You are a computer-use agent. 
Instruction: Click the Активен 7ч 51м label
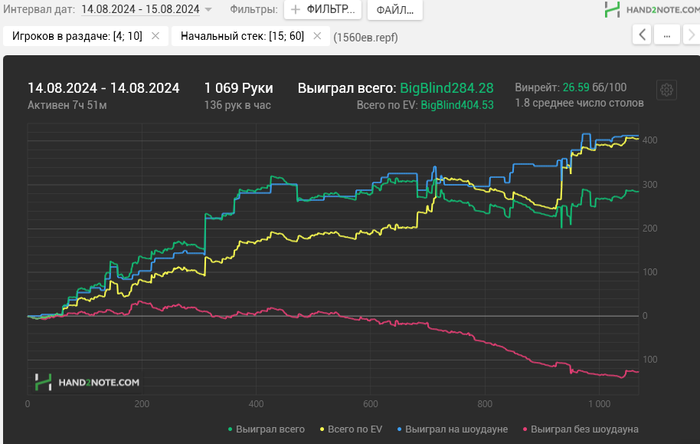click(67, 105)
